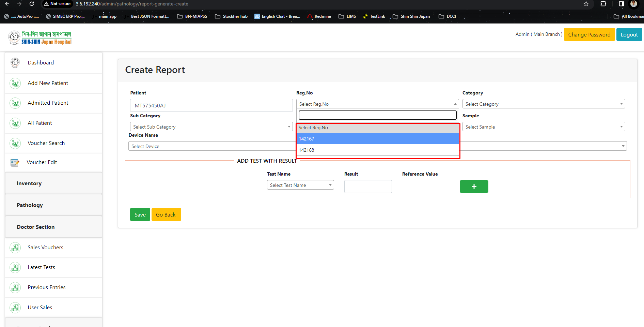
Task: Open the LIMS bookmark folder
Action: tap(347, 16)
